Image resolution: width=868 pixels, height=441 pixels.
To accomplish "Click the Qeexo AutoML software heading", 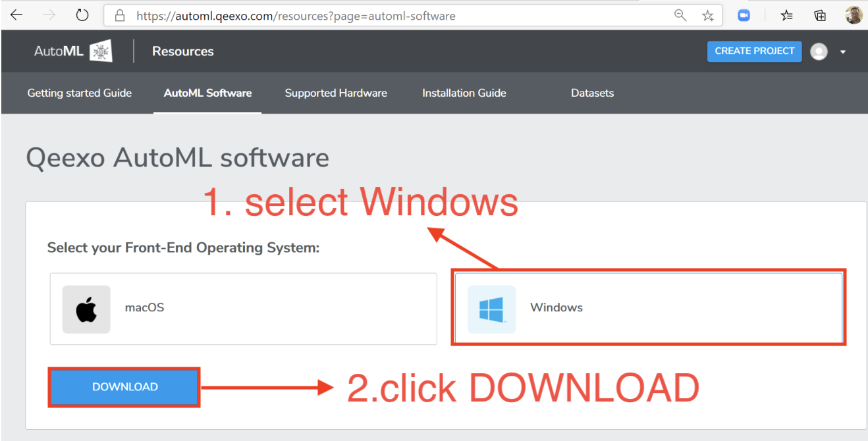I will 177,159.
